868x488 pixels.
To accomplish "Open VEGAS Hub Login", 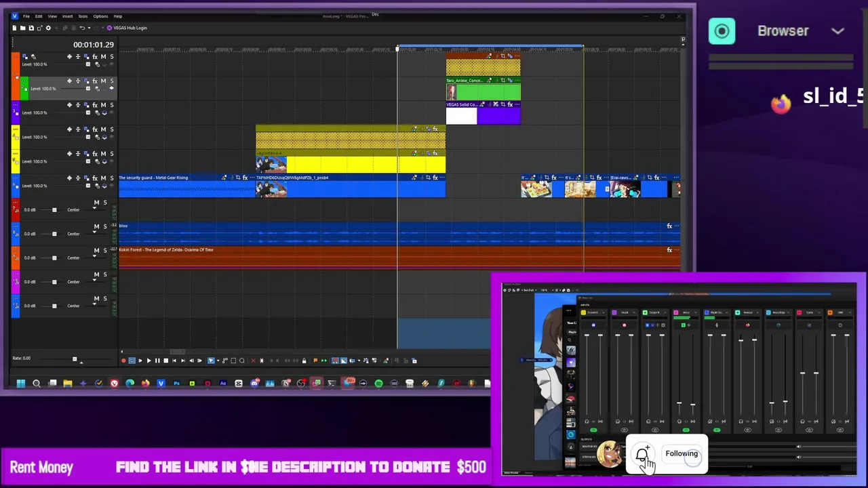I will [127, 28].
